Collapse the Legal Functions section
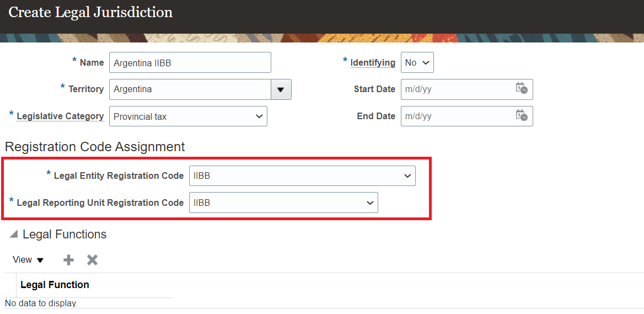 click(x=14, y=235)
